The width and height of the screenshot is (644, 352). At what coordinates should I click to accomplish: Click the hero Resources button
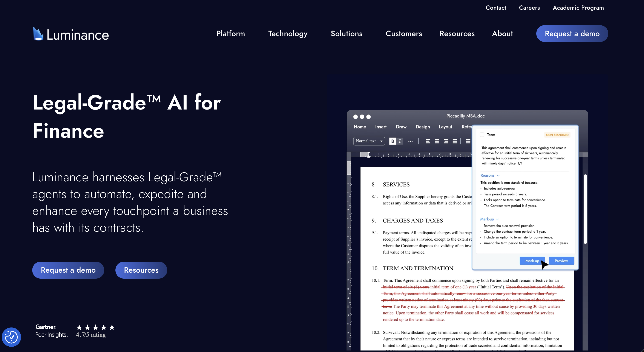pos(141,270)
